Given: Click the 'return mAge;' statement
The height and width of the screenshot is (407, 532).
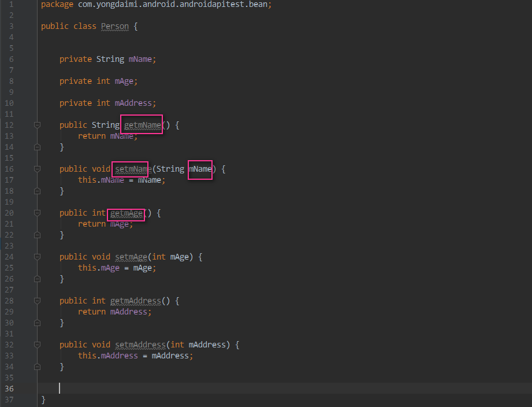Looking at the screenshot, I should coord(105,224).
